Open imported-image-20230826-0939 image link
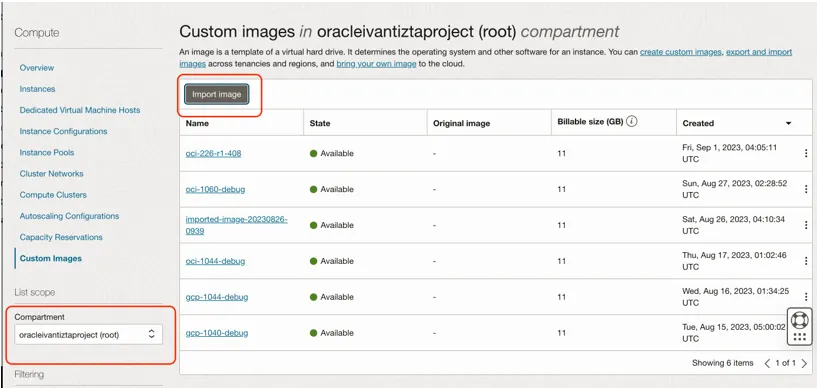Viewport: 817px width, 388px height. pyautogui.click(x=237, y=225)
